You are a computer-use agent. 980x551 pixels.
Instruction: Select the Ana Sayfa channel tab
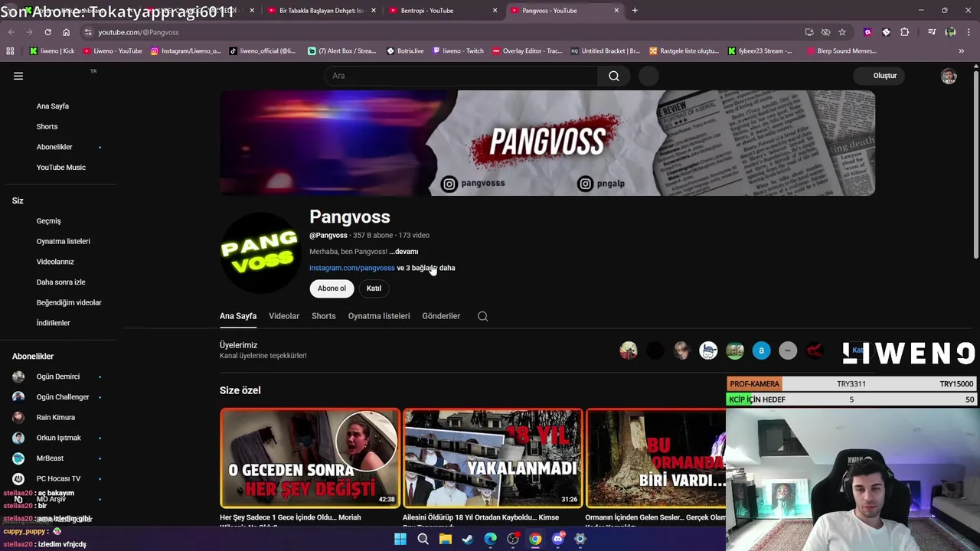point(238,316)
